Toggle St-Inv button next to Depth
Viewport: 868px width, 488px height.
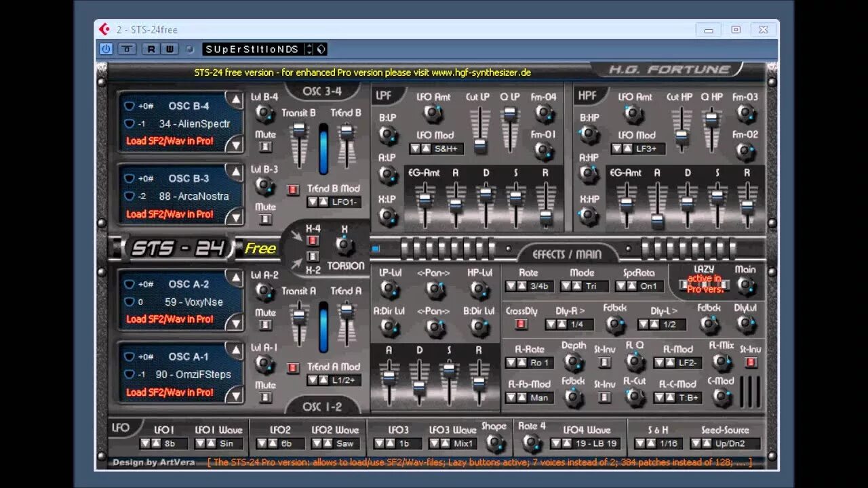point(604,362)
